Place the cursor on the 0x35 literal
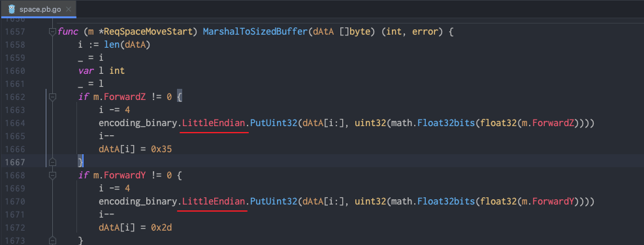The width and height of the screenshot is (644, 245). pos(161,149)
